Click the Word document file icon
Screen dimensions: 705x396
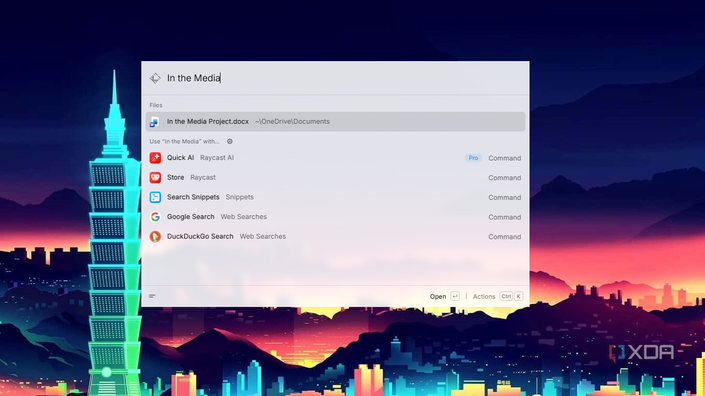[155, 122]
